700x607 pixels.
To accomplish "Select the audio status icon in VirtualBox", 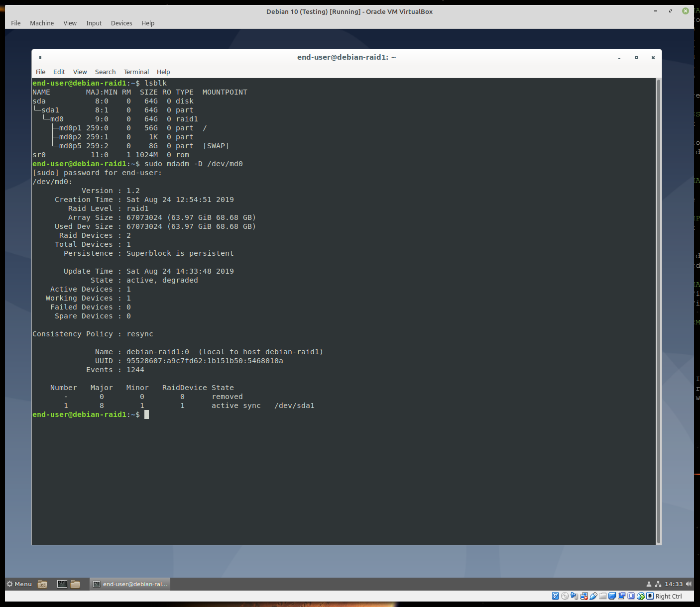I will coord(574,596).
